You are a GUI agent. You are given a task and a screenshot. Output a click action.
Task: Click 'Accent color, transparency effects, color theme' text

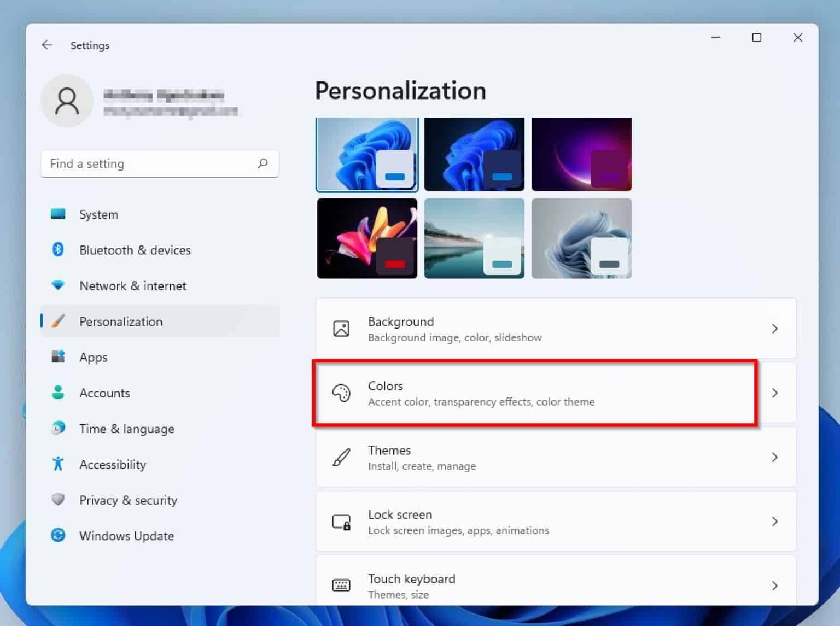(481, 402)
